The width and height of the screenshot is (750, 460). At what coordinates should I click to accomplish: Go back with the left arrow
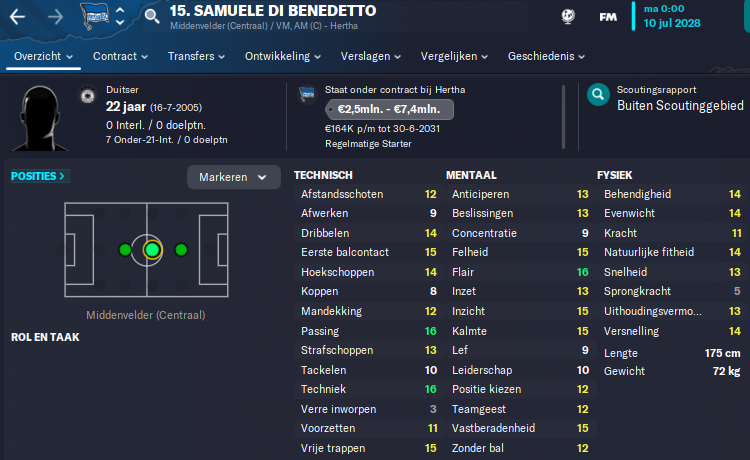(x=17, y=17)
